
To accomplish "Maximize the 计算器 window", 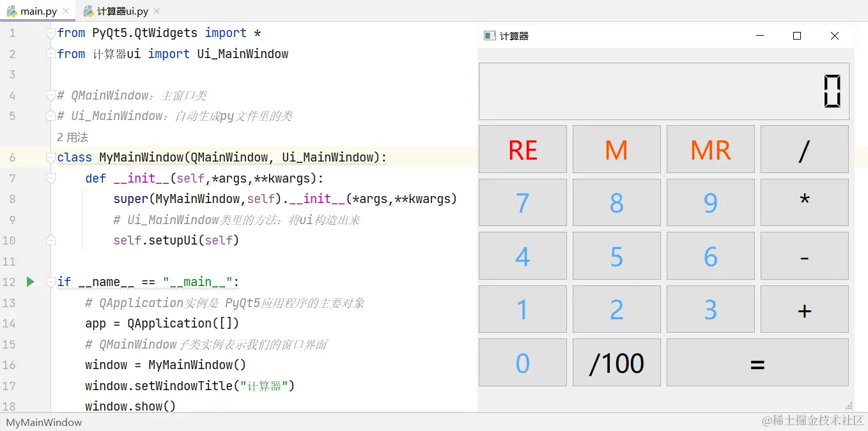I will pyautogui.click(x=797, y=36).
